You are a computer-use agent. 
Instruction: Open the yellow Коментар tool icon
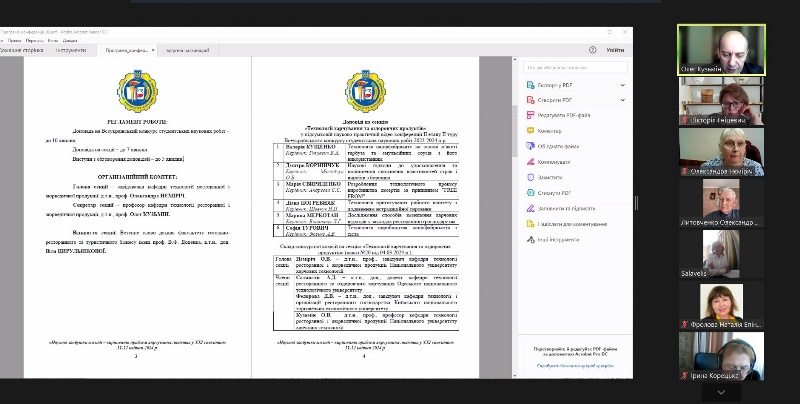point(531,131)
